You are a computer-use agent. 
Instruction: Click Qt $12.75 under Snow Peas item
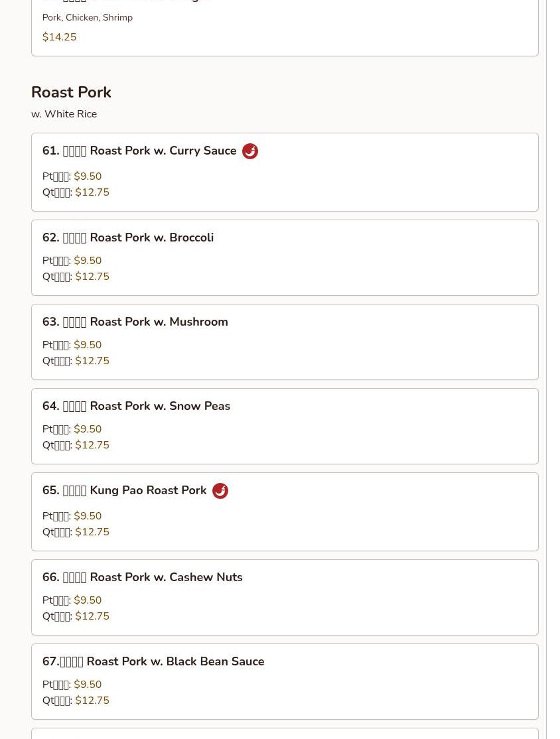click(92, 445)
